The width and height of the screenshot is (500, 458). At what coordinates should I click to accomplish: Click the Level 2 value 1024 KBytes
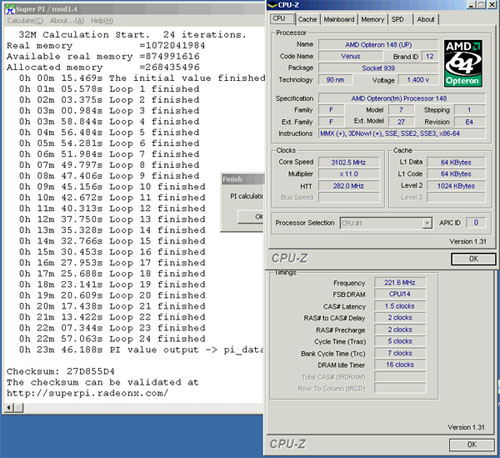pyautogui.click(x=456, y=186)
